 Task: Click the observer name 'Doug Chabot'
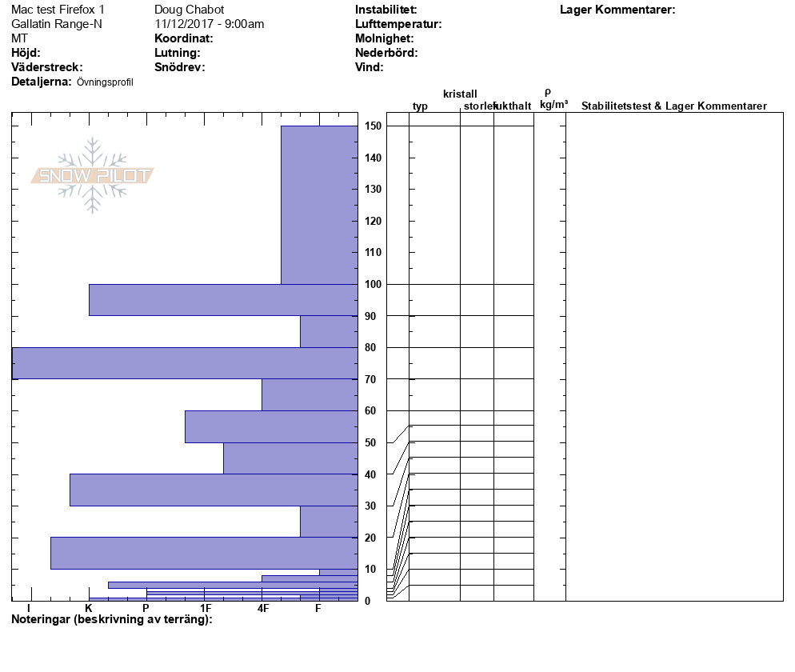[x=189, y=10]
